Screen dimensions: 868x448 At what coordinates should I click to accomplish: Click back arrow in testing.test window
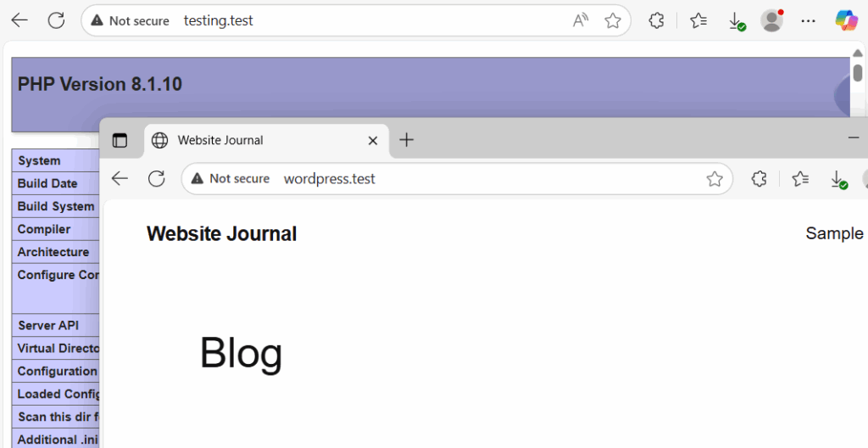click(x=19, y=21)
